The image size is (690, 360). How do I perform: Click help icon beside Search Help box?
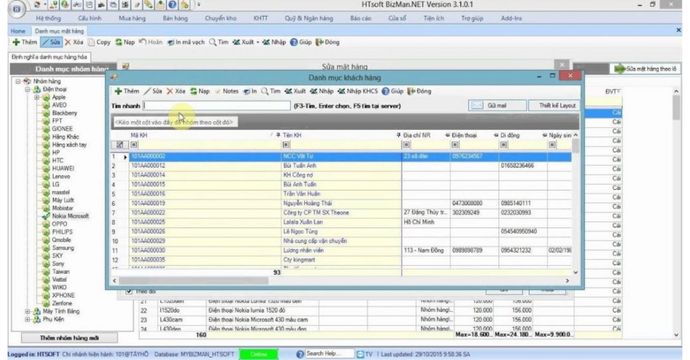300,354
